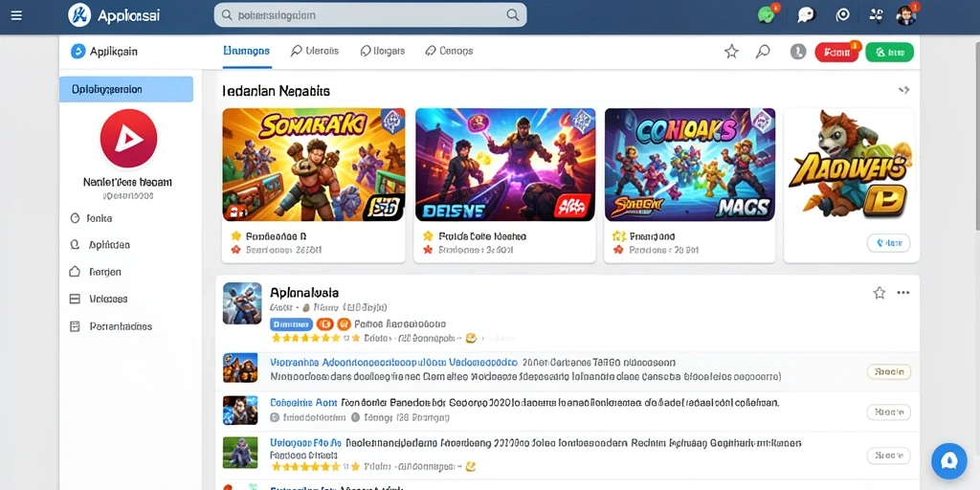Click the green button in tab bar
This screenshot has height=490, width=980.
(x=889, y=53)
